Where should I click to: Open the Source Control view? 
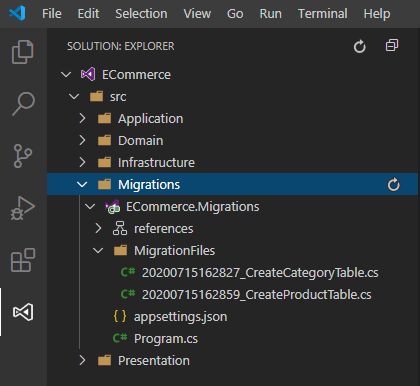coord(23,156)
